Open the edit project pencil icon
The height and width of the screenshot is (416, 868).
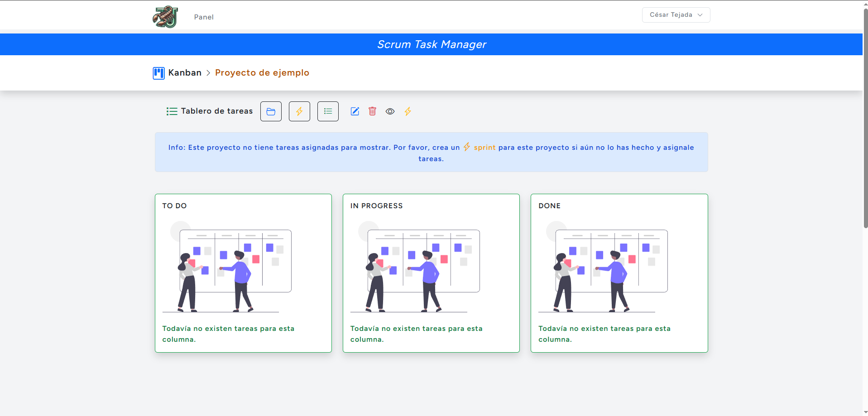pyautogui.click(x=355, y=111)
